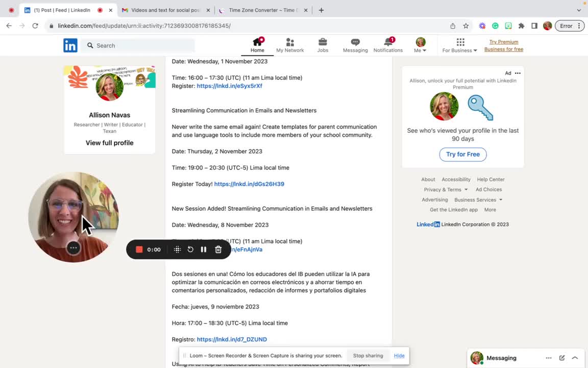Click the LinkedIn logo

(x=70, y=45)
